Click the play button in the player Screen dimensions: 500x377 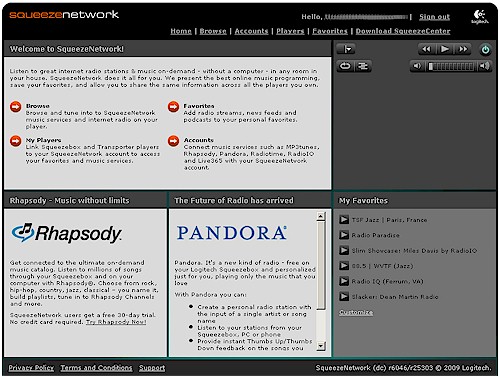click(x=444, y=49)
